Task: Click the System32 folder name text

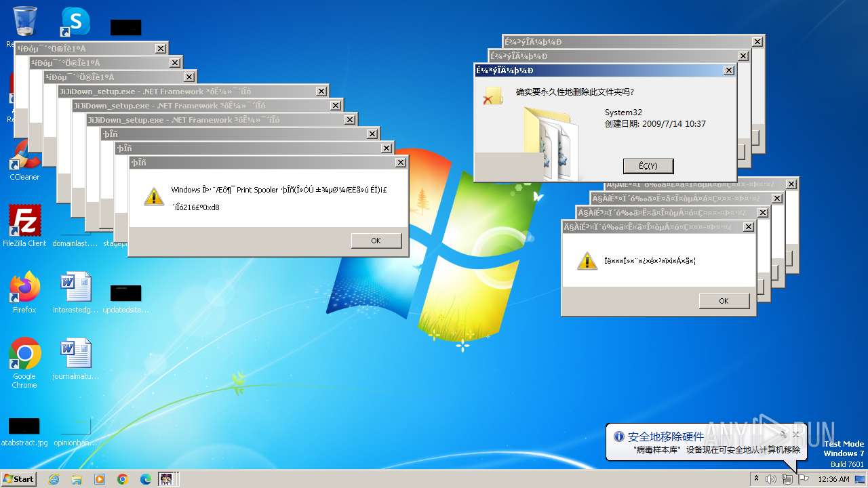Action: point(623,113)
